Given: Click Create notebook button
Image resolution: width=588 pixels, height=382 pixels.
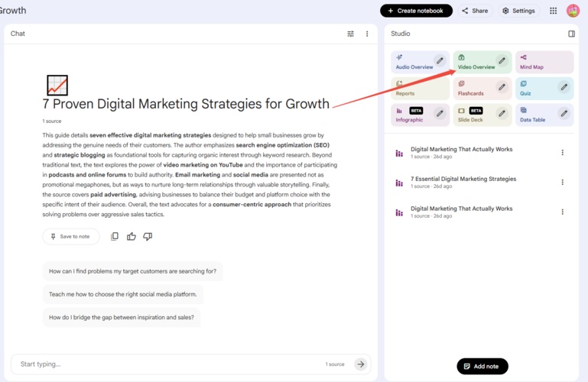Looking at the screenshot, I should tap(416, 11).
